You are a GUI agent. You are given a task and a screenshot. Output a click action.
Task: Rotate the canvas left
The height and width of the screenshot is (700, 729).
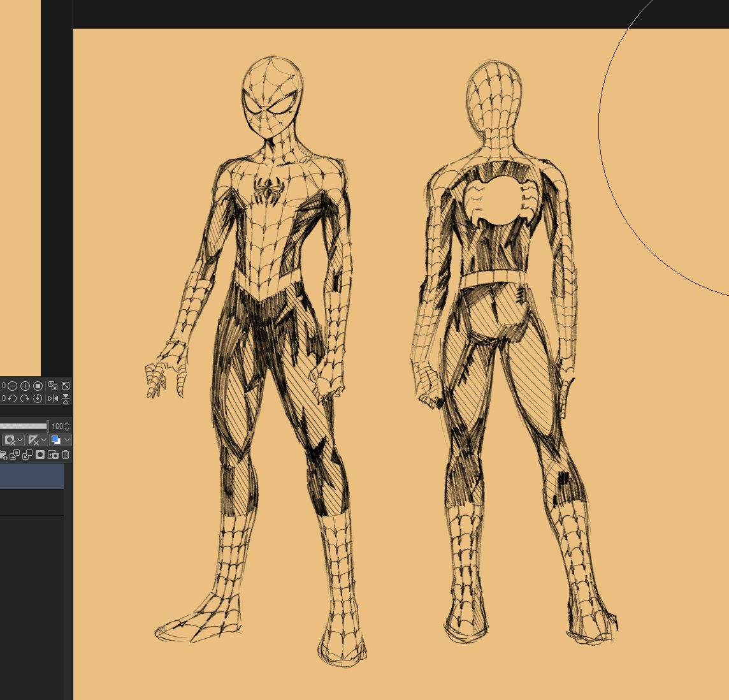click(13, 398)
